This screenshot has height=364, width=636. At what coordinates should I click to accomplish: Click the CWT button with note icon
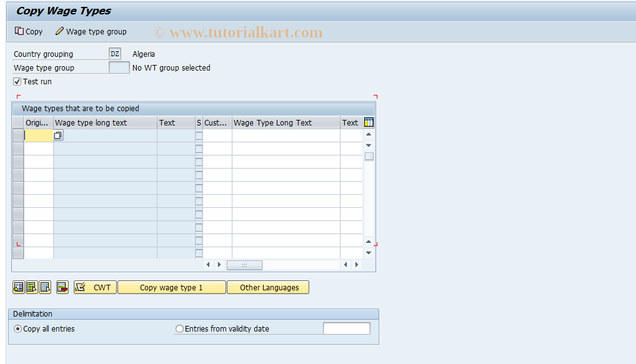(x=95, y=287)
